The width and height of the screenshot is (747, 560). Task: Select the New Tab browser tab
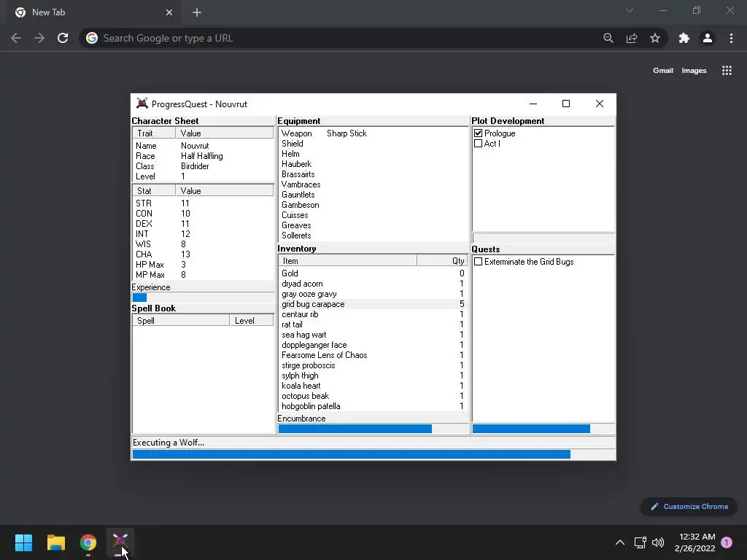point(93,12)
